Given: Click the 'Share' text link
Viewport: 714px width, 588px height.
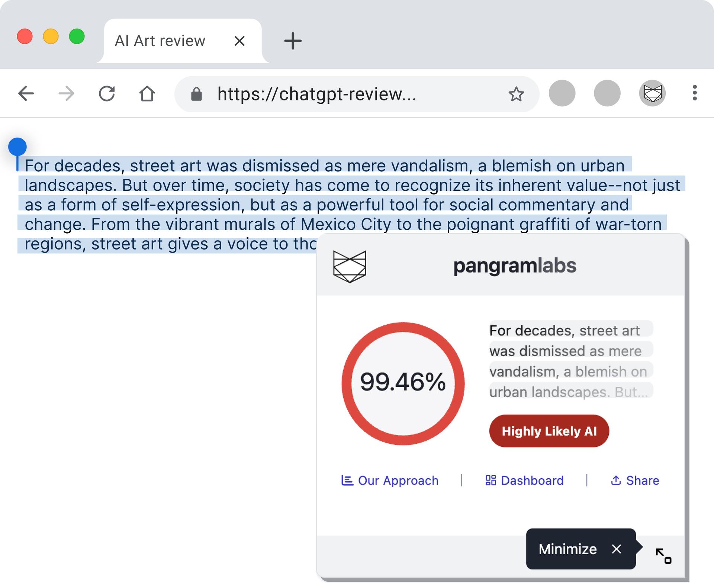Looking at the screenshot, I should pyautogui.click(x=640, y=481).
